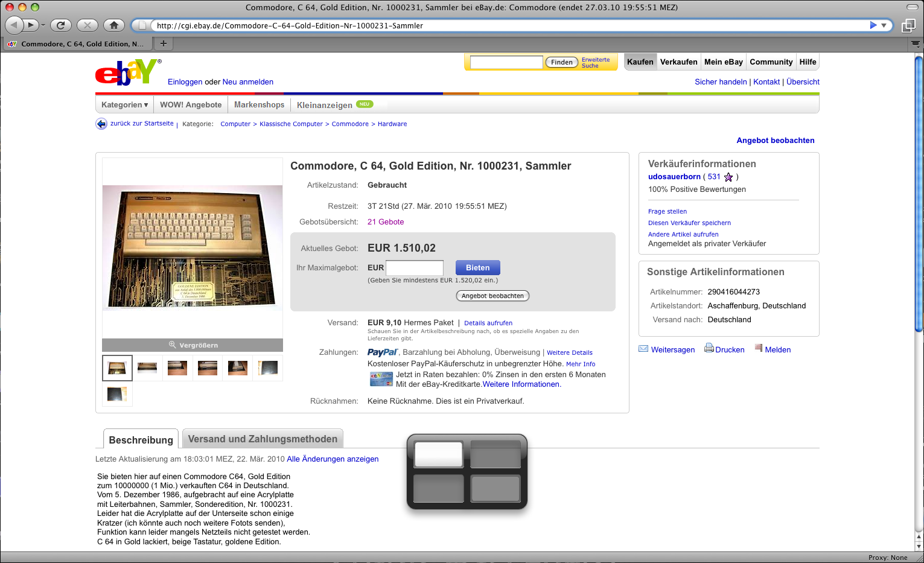Open Markenshops menu item

click(259, 105)
